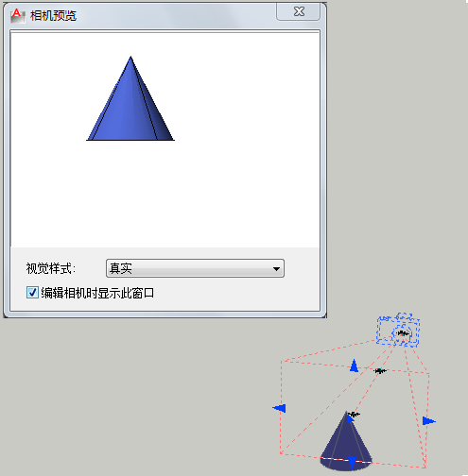
Task: Click the target grip at the cone's apex
Action: (354, 415)
